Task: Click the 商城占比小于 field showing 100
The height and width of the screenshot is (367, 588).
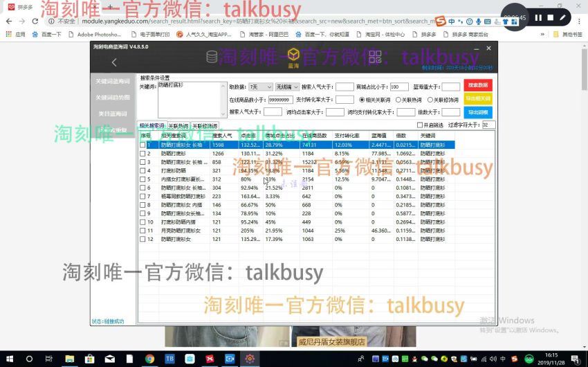Action: tap(399, 87)
